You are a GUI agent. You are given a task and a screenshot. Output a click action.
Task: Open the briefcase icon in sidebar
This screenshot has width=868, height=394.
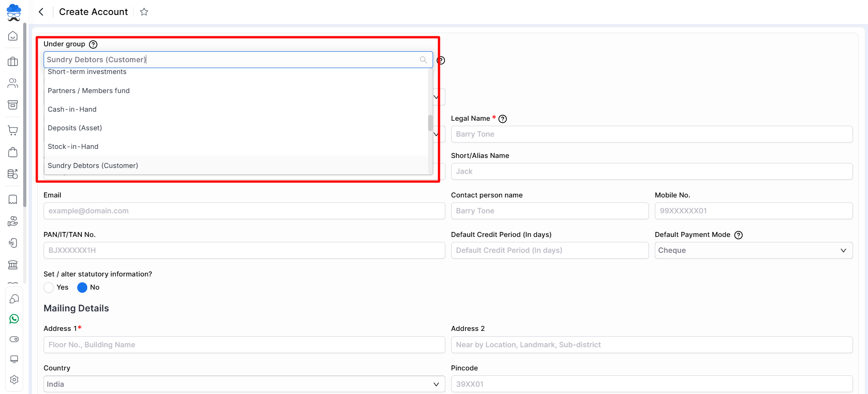pyautogui.click(x=13, y=62)
